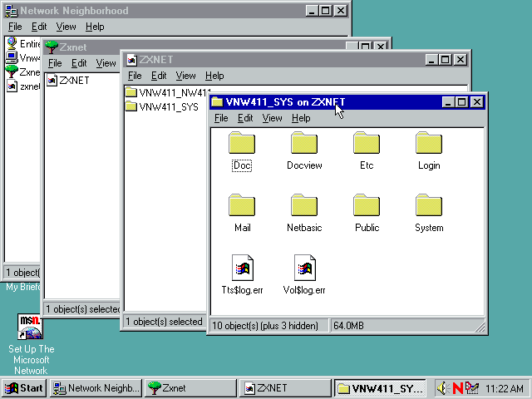Viewport: 532px width, 399px height.
Task: Click the '10 object(s) (plus 3 hidden)' status text
Action: click(x=265, y=326)
